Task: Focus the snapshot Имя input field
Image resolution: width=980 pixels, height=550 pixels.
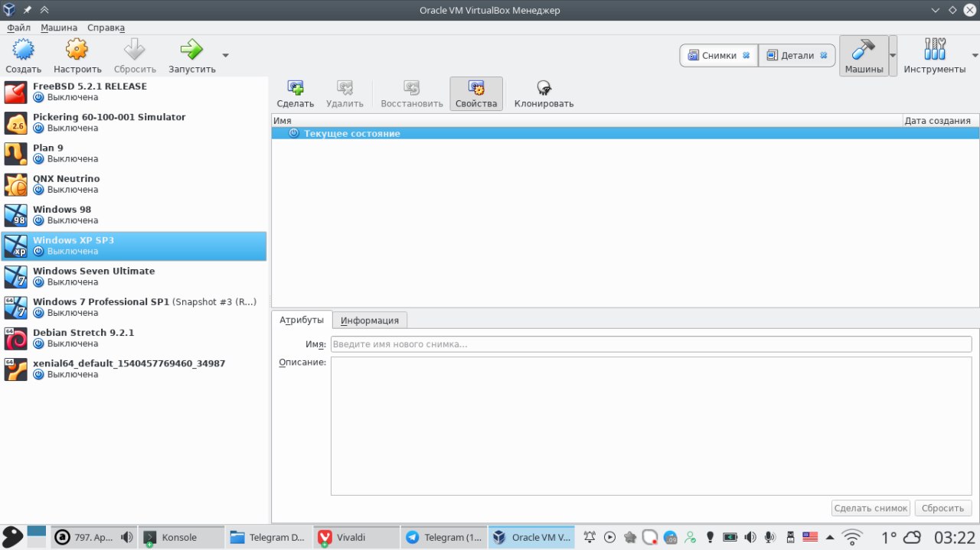Action: pyautogui.click(x=652, y=344)
